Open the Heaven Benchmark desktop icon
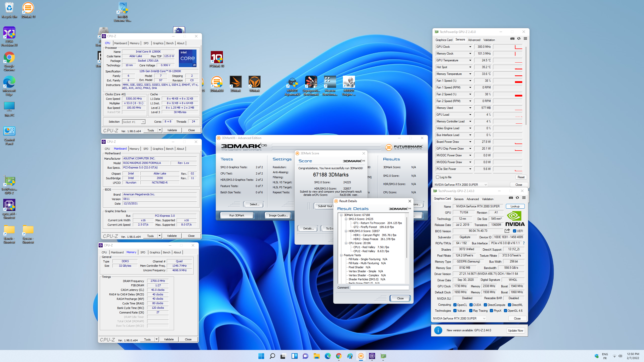 (330, 86)
